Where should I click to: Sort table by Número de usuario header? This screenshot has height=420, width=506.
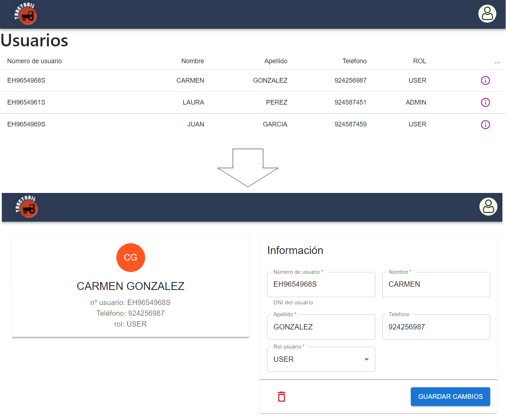tap(34, 61)
